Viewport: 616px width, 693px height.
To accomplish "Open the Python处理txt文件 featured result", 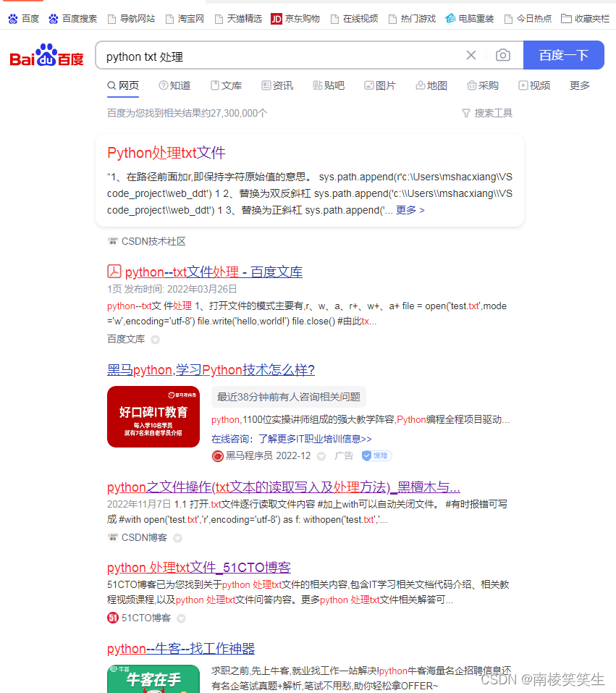I will pos(166,153).
